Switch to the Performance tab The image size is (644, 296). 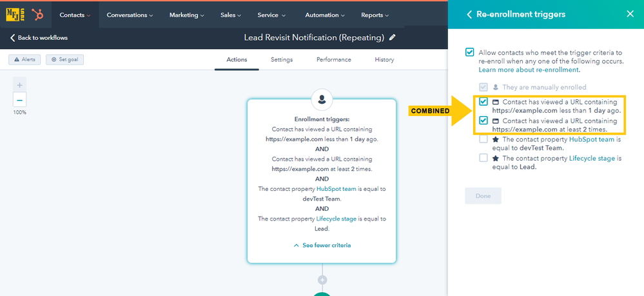[x=333, y=59]
